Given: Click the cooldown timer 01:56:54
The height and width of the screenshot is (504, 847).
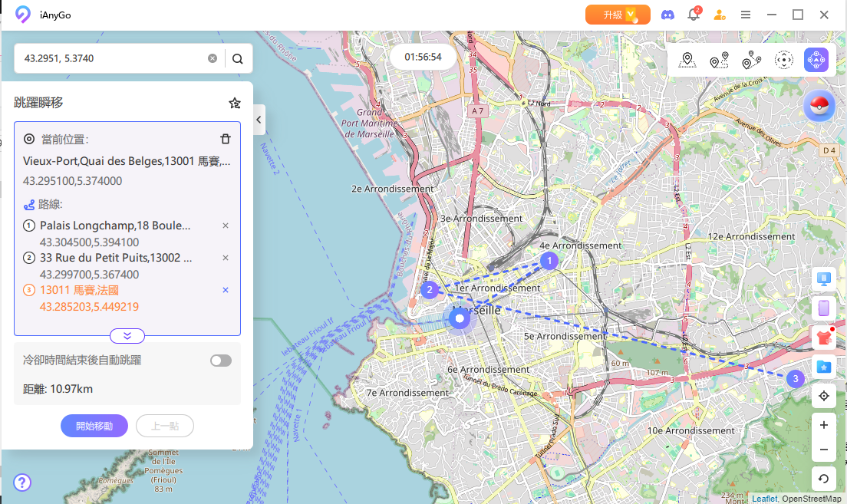Looking at the screenshot, I should pos(423,57).
